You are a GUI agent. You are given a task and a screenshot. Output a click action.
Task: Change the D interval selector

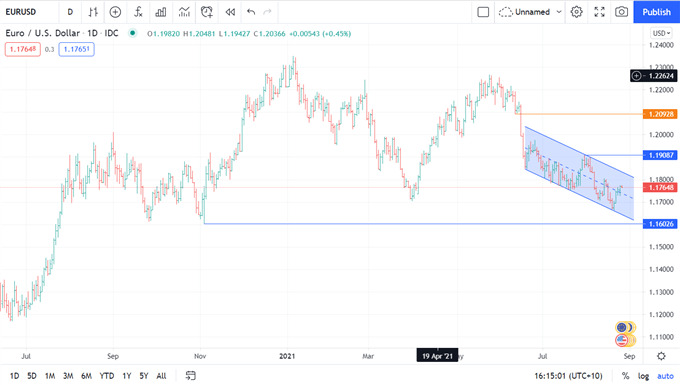[x=70, y=12]
